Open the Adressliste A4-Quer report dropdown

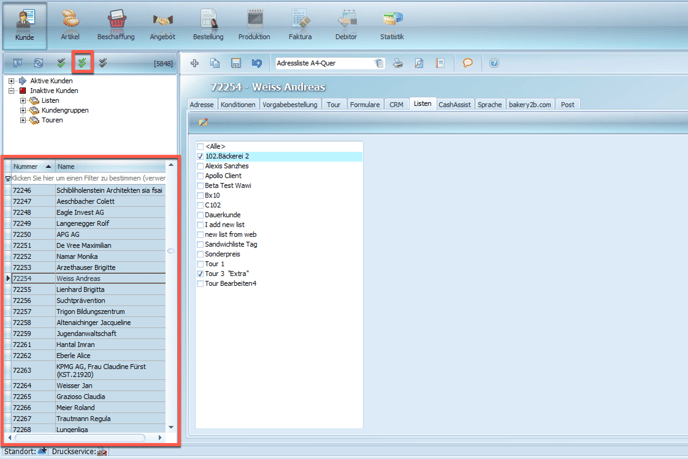tap(379, 63)
